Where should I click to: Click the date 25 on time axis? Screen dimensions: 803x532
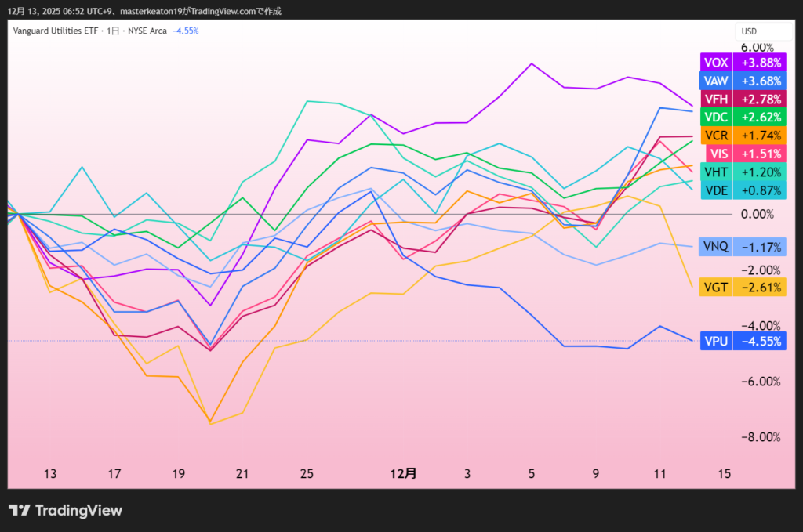pos(307,473)
